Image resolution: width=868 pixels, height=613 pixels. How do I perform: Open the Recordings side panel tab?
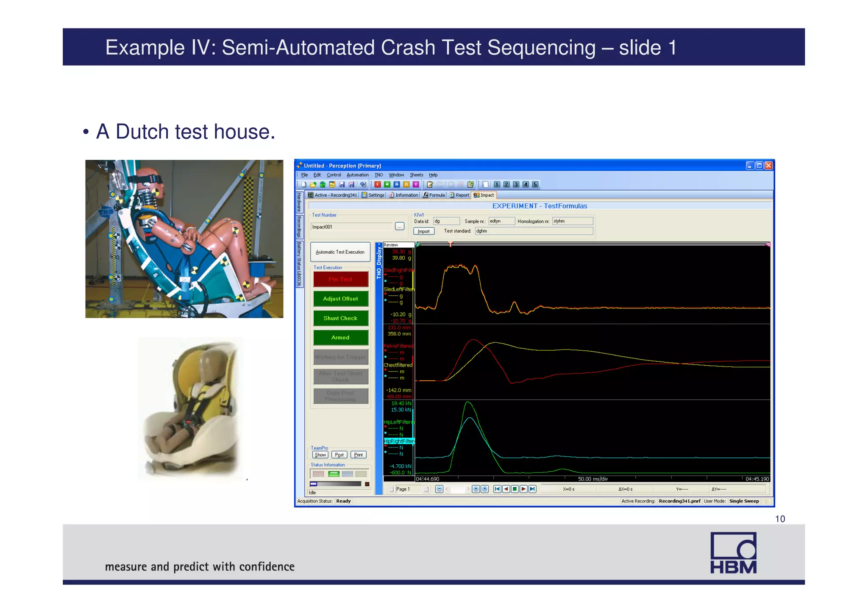(299, 227)
